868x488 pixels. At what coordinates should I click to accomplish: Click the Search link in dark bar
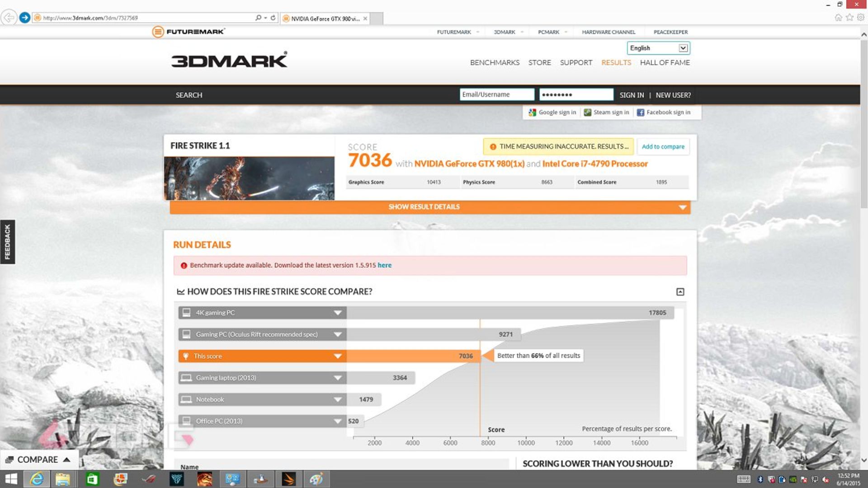[189, 95]
